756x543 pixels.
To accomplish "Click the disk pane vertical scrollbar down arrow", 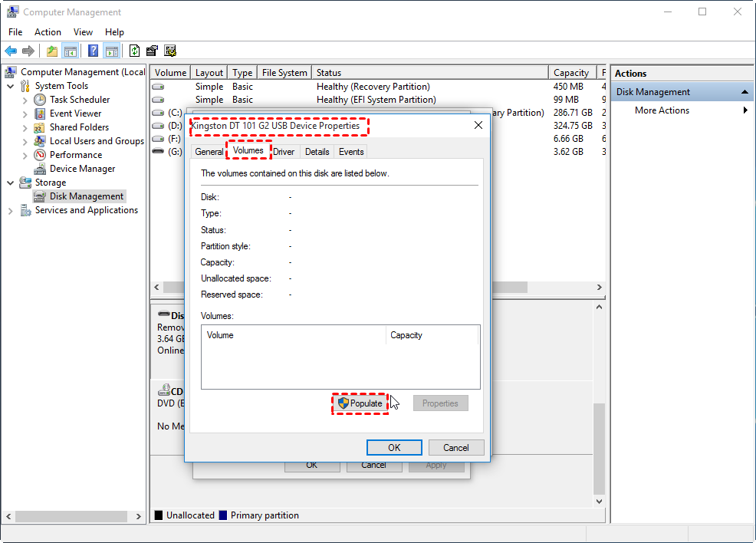I will click(600, 502).
